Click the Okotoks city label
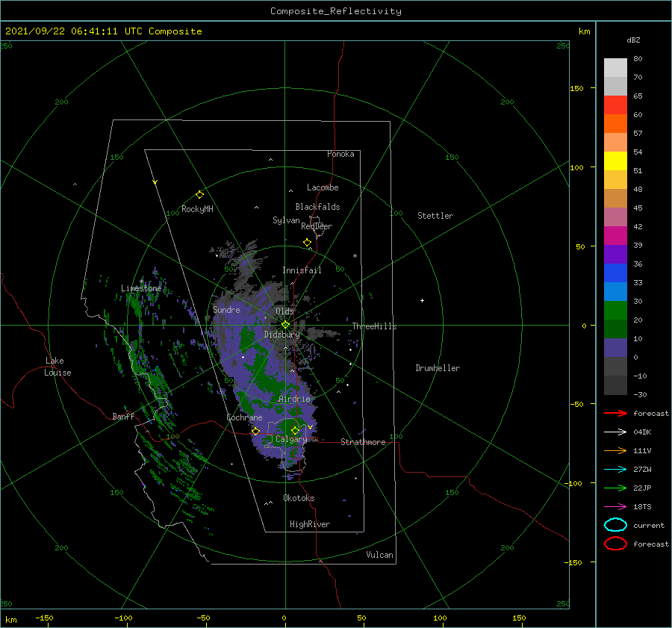Screen dimensions: 672x628 coord(299,498)
